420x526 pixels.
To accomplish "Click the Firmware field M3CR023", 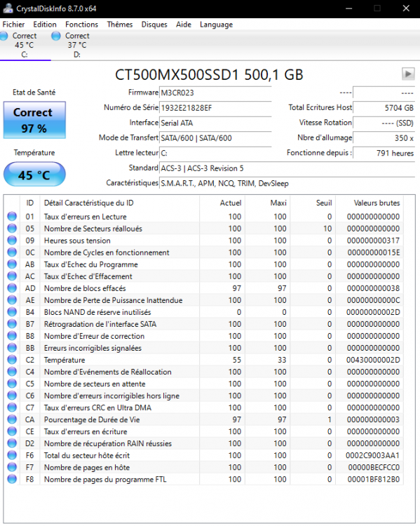I will click(215, 93).
